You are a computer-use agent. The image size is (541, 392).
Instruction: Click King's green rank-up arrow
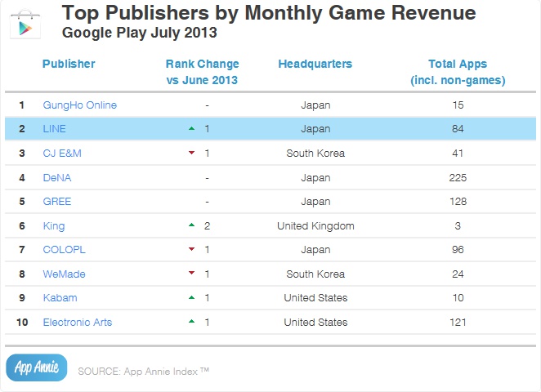pos(190,225)
